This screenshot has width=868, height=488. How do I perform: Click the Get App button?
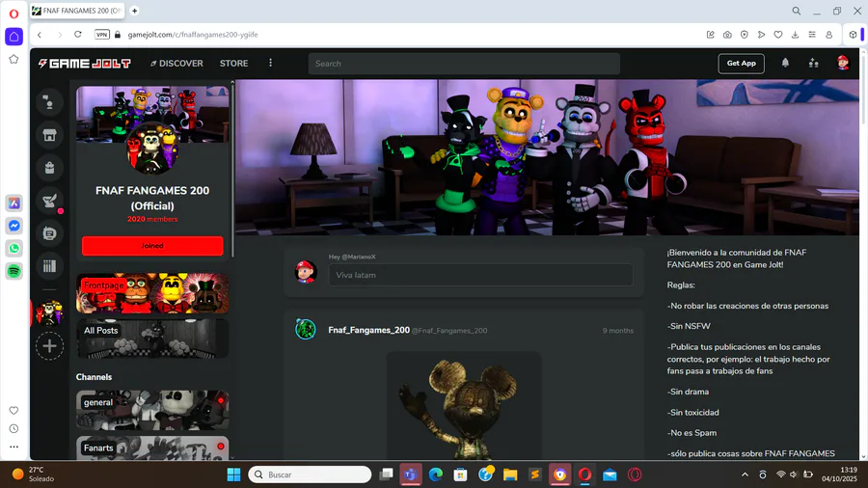click(742, 63)
